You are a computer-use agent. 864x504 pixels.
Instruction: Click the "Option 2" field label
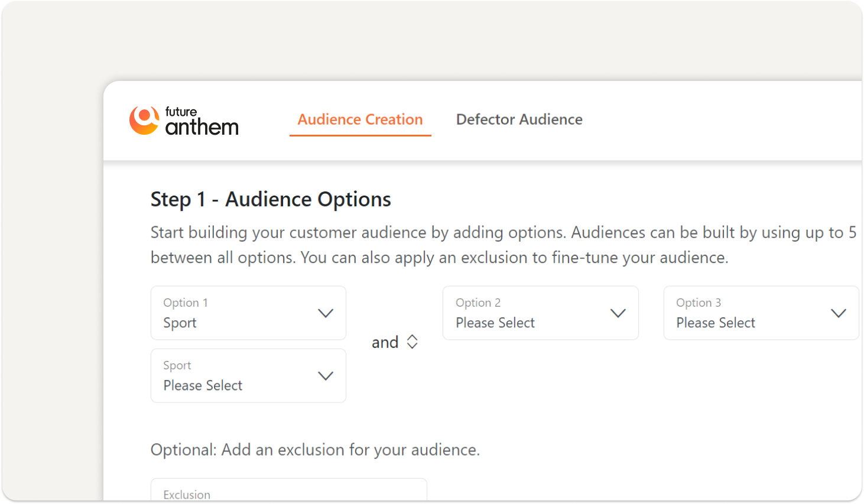tap(478, 303)
